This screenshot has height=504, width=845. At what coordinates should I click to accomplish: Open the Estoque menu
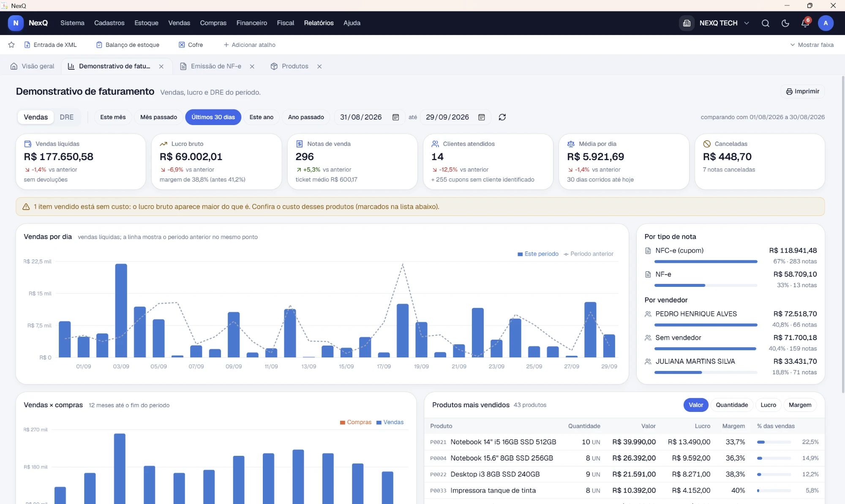click(x=146, y=23)
